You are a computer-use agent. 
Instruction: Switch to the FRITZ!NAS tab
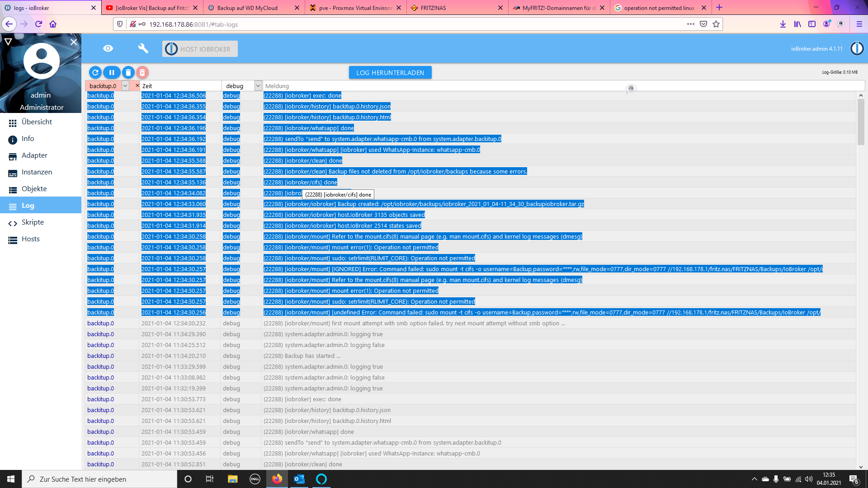coord(457,8)
